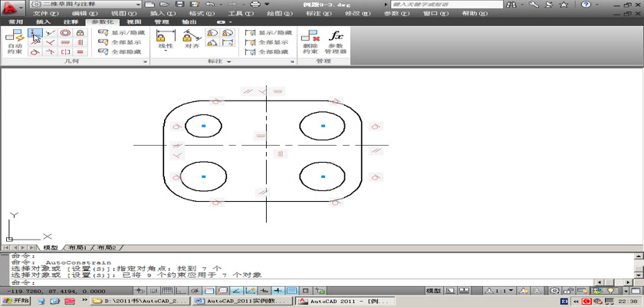Click the Save As quick access icon
This screenshot has height=307, width=644.
pos(195,4)
